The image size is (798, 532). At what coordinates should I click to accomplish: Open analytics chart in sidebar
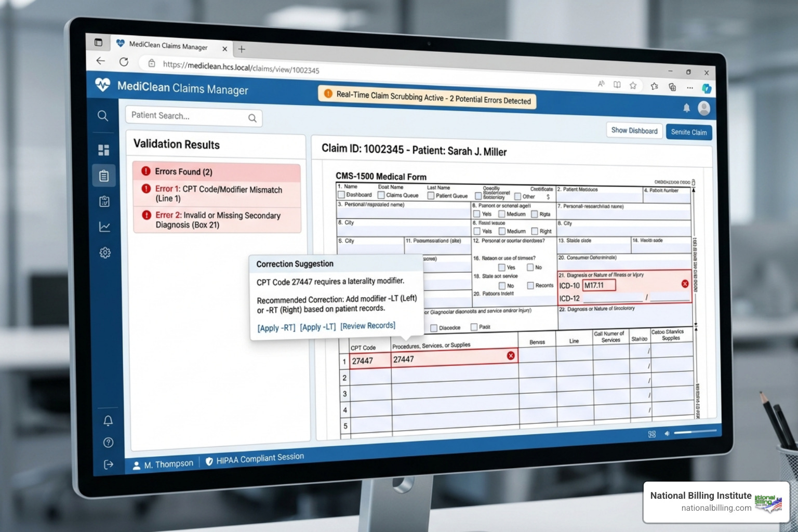click(x=104, y=227)
